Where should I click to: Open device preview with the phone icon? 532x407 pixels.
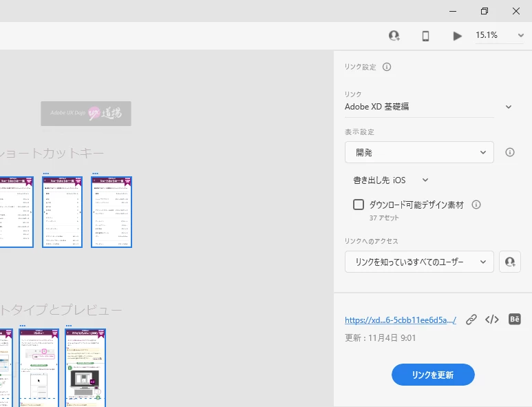coord(425,36)
